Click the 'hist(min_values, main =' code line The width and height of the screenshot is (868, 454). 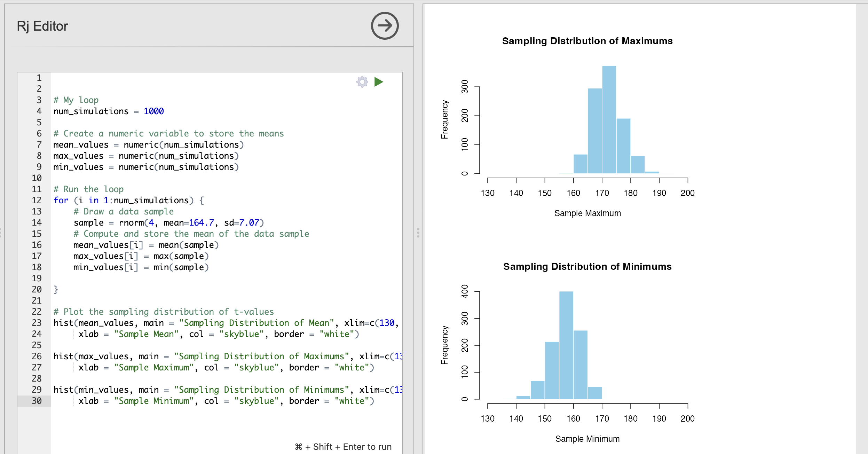tap(228, 390)
